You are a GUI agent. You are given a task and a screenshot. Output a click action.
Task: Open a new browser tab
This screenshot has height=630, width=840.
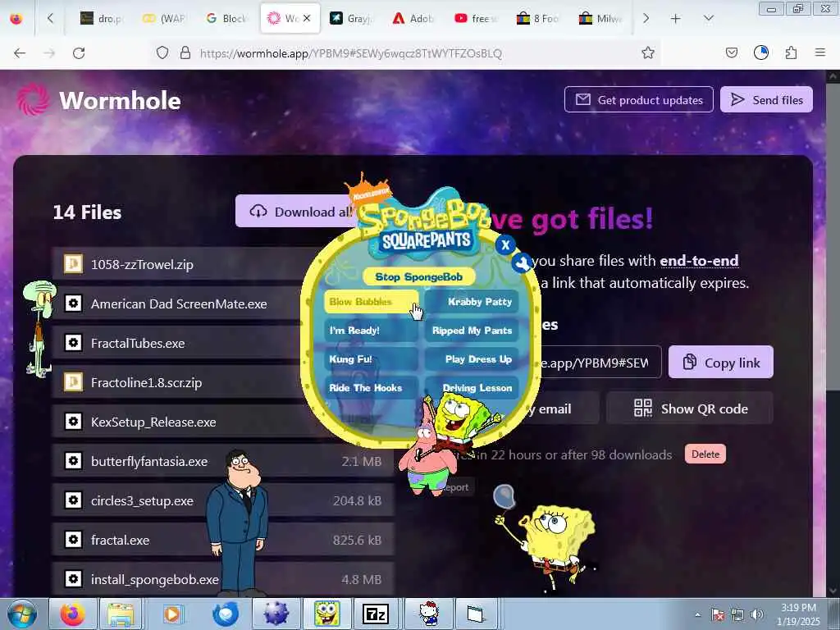click(676, 19)
